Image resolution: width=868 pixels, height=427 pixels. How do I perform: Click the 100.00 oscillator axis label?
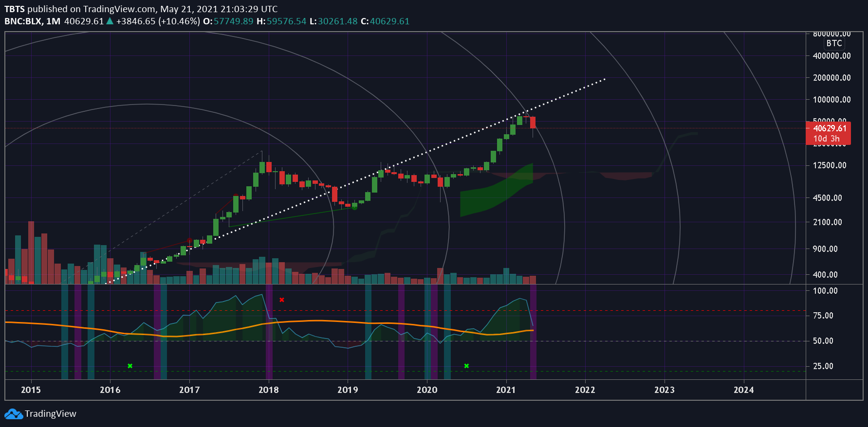(x=825, y=291)
